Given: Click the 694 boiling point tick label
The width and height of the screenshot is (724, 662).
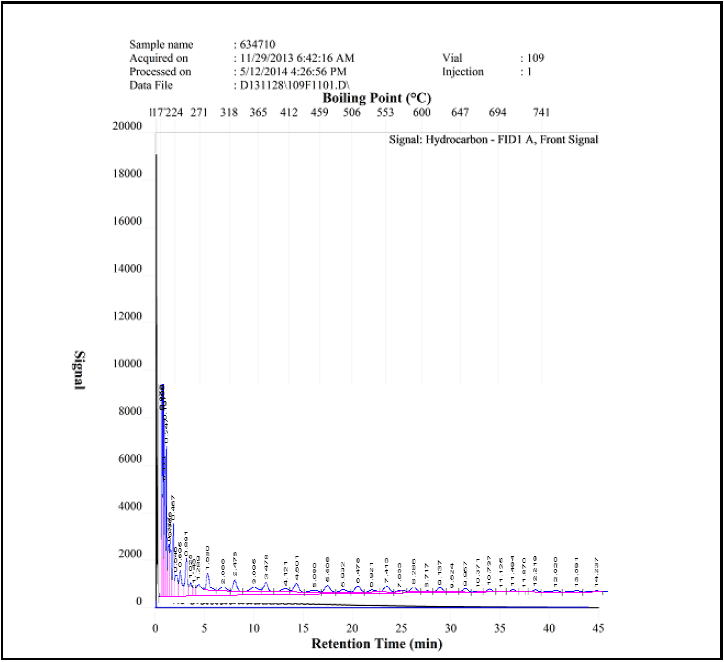Looking at the screenshot, I should coord(498,112).
